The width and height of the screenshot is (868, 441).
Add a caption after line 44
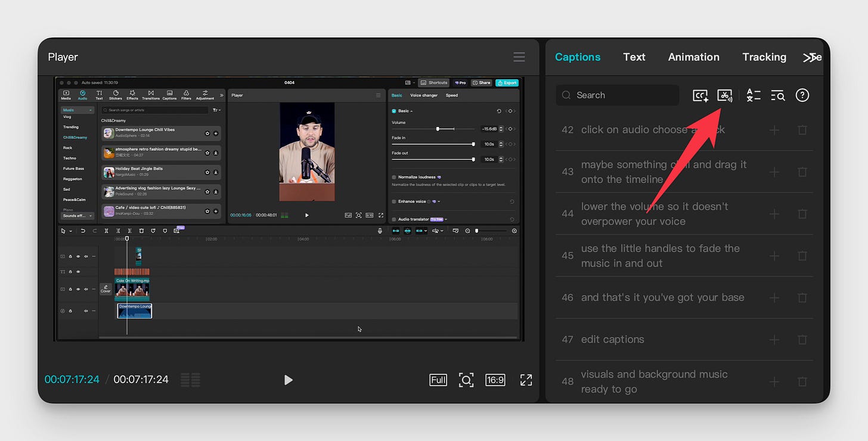pyautogui.click(x=774, y=213)
